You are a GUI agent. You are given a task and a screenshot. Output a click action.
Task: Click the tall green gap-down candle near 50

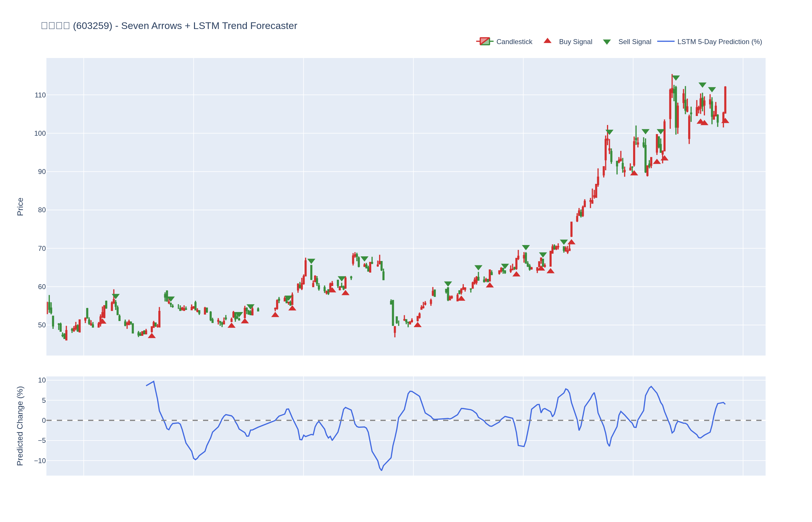(393, 313)
